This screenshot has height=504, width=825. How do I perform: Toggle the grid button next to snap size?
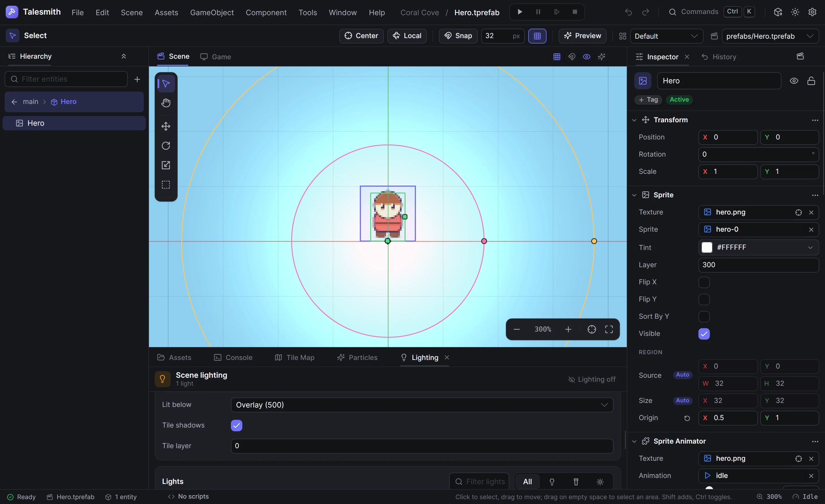coord(537,36)
